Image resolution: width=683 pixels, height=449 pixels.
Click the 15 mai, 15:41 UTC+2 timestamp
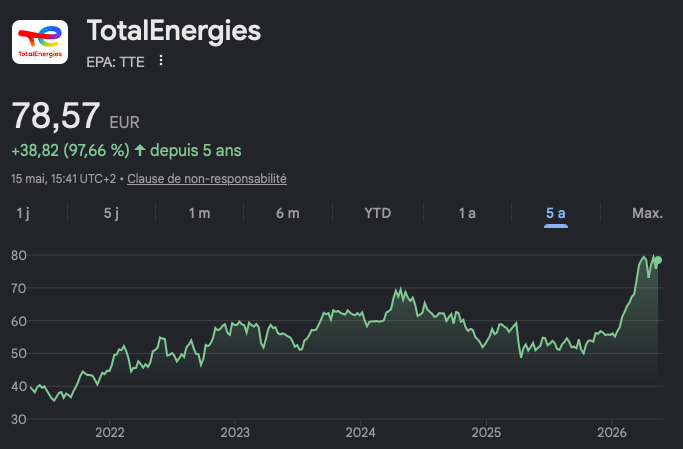(x=64, y=179)
